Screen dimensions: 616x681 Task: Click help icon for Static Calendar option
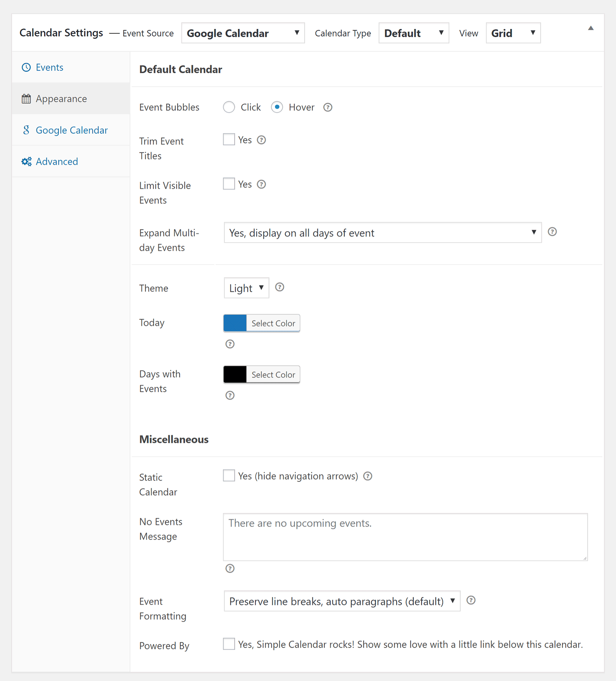[368, 476]
